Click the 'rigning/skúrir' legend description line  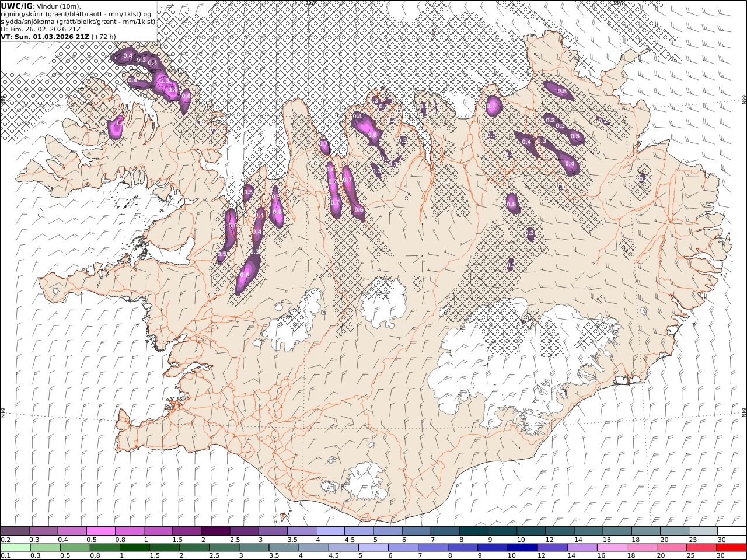(76, 14)
